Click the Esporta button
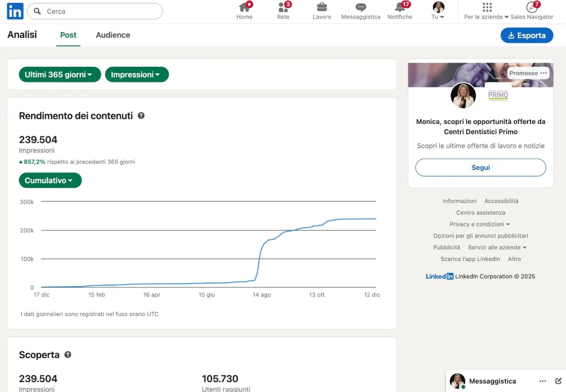The width and height of the screenshot is (566, 392). [x=527, y=35]
